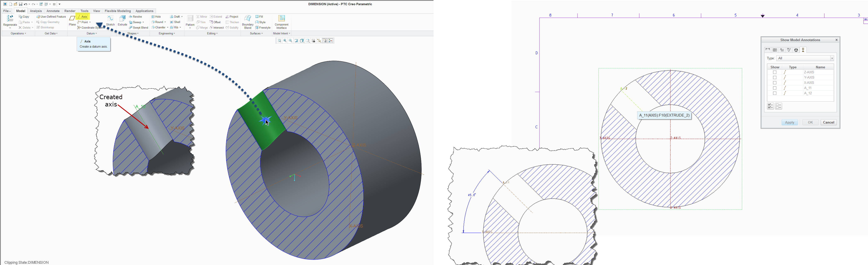Viewport: 868px width, 265px height.
Task: Enable Show checkbox for Z-AXIS
Action: [x=775, y=72]
